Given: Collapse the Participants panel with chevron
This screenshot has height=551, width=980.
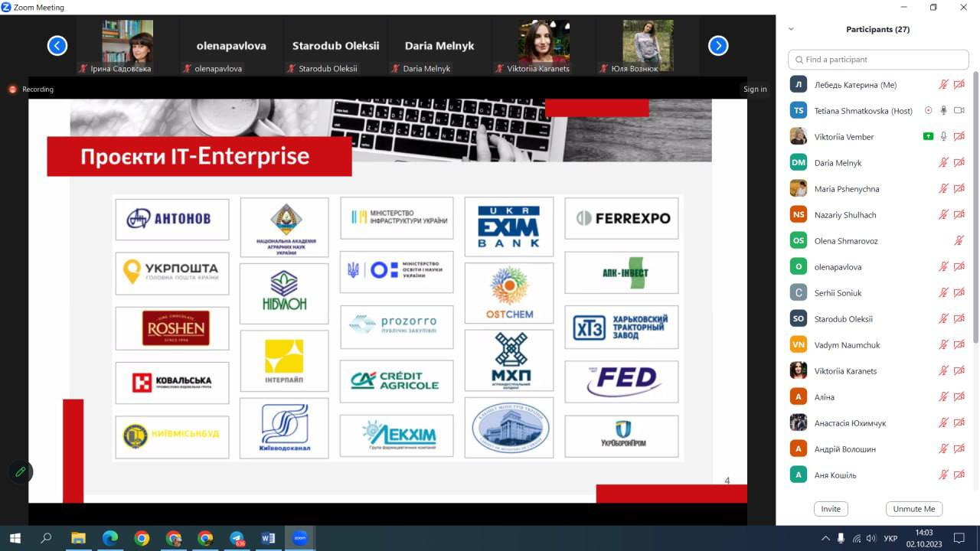Looking at the screenshot, I should [791, 29].
